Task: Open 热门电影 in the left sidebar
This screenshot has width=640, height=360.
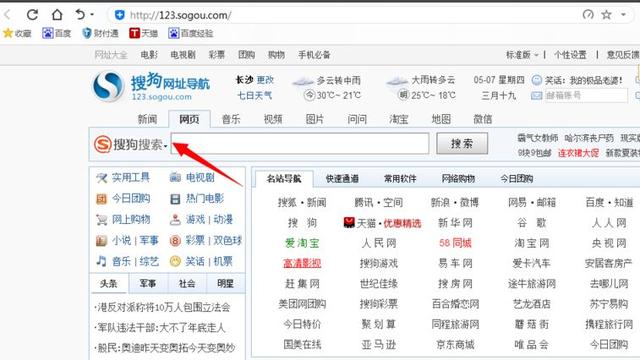Action: coord(197,199)
